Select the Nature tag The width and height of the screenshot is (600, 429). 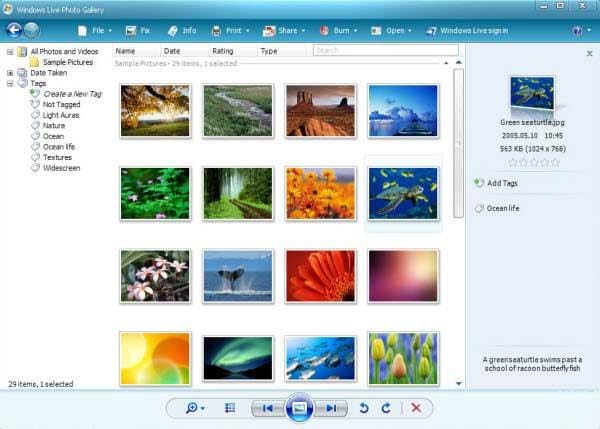48,126
